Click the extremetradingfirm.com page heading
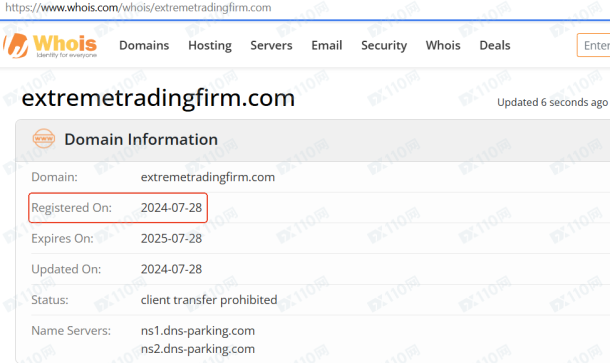The width and height of the screenshot is (610, 363). pyautogui.click(x=158, y=98)
